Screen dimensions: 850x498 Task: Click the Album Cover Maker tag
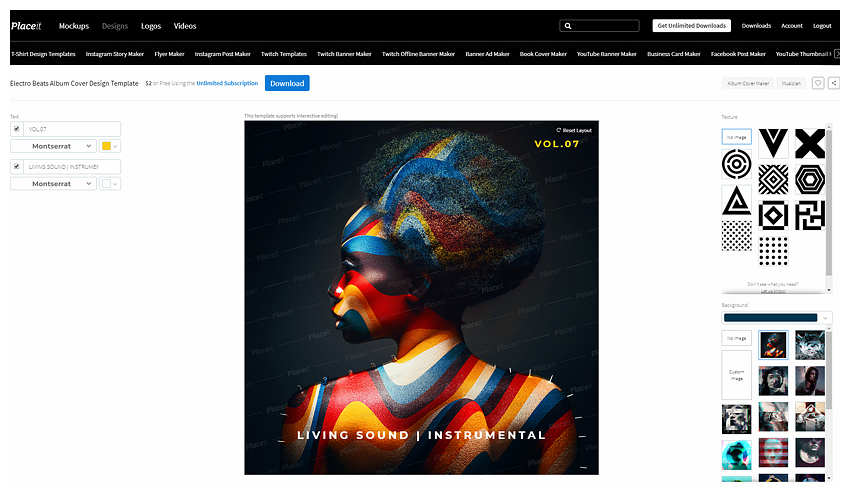(x=748, y=83)
